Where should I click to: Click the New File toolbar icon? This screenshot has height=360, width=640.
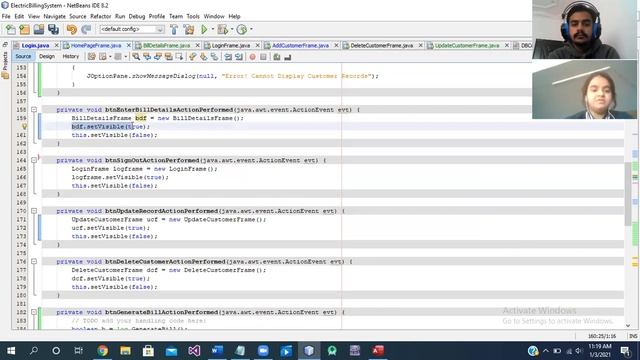click(11, 29)
